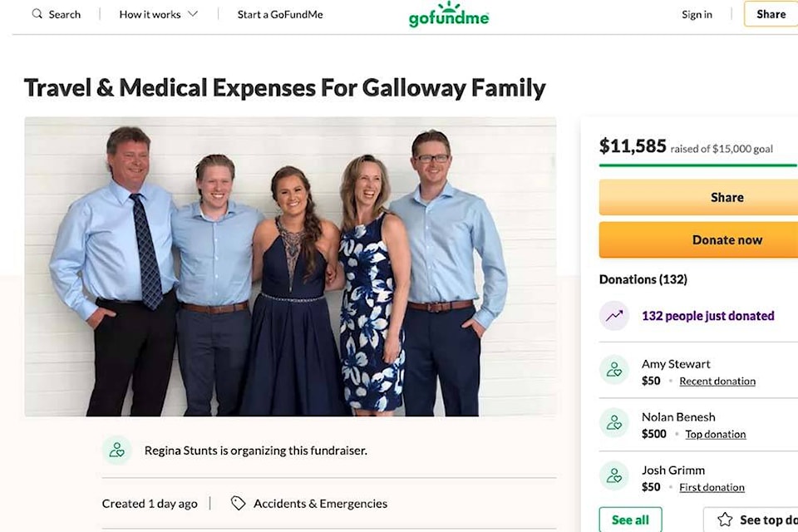This screenshot has width=798, height=532.
Task: Click the Accidents & Emergencies category link
Action: click(320, 504)
